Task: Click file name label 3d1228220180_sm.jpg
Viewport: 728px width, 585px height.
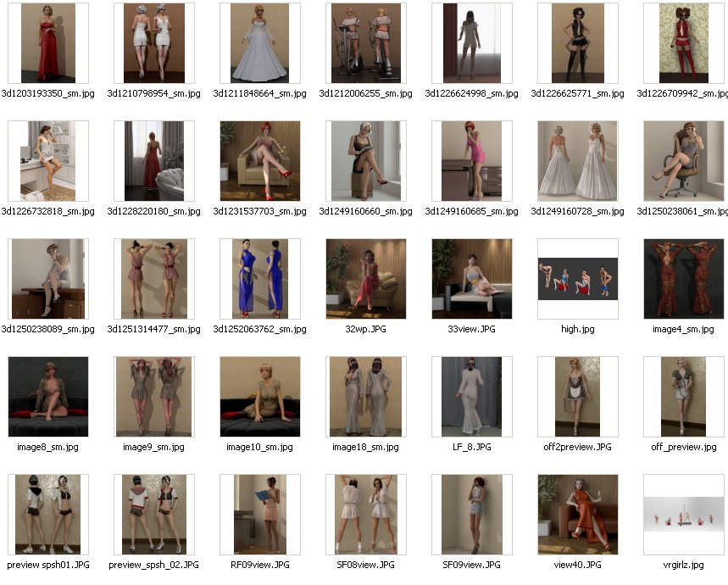Action: (x=154, y=212)
